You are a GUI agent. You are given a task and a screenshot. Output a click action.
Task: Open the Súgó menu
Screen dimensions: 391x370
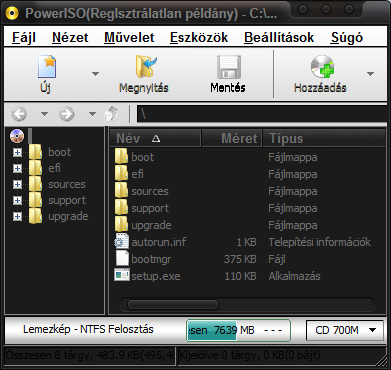tap(347, 37)
